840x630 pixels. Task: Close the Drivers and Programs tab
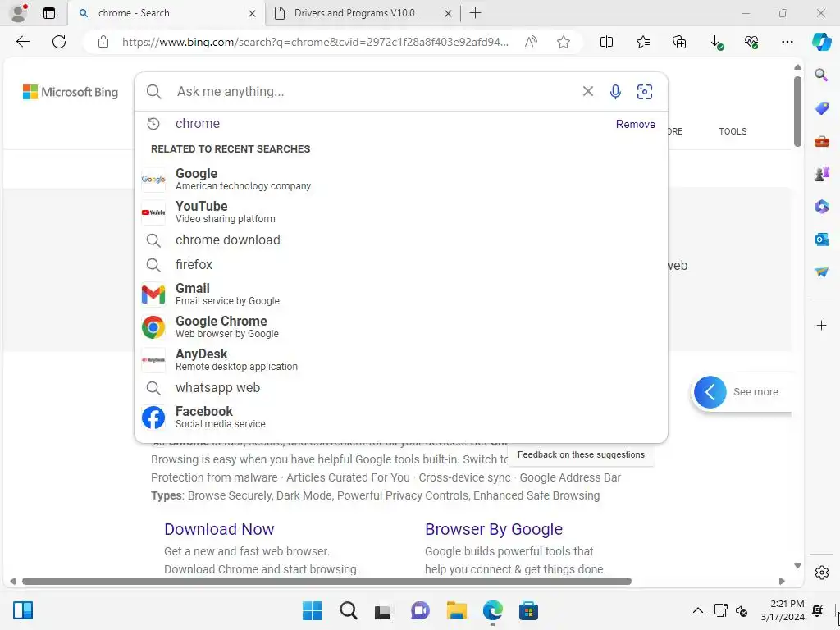click(x=448, y=13)
